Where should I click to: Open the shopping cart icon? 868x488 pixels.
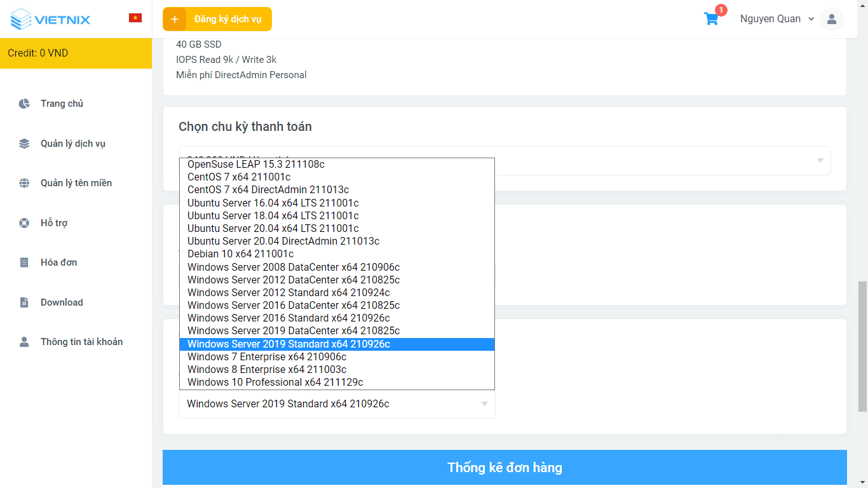711,19
